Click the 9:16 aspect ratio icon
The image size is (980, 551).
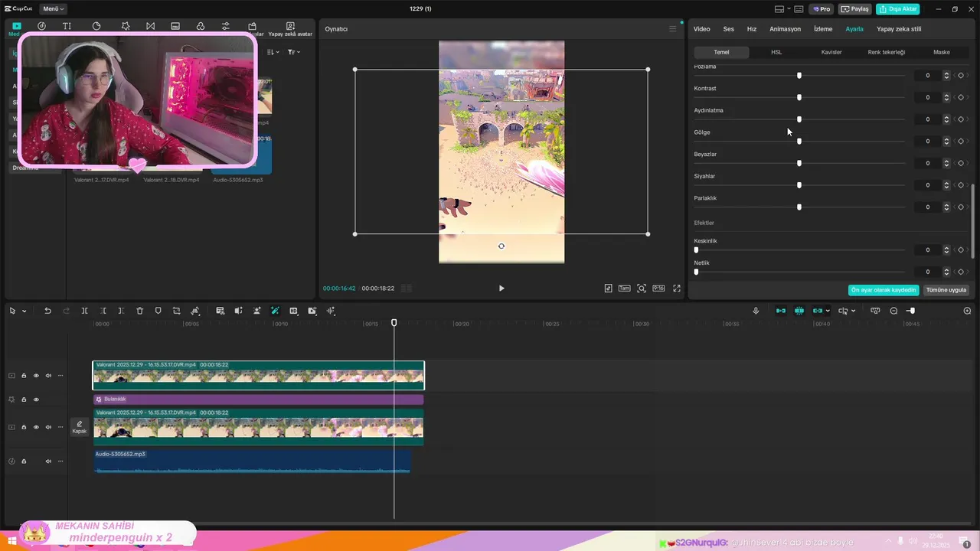[658, 289]
